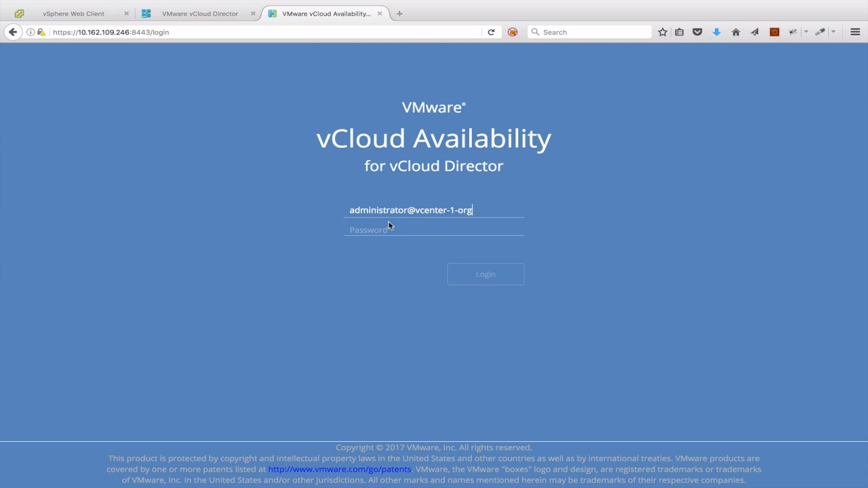Viewport: 868px width, 488px height.
Task: Open site information icon in address bar
Action: point(31,32)
